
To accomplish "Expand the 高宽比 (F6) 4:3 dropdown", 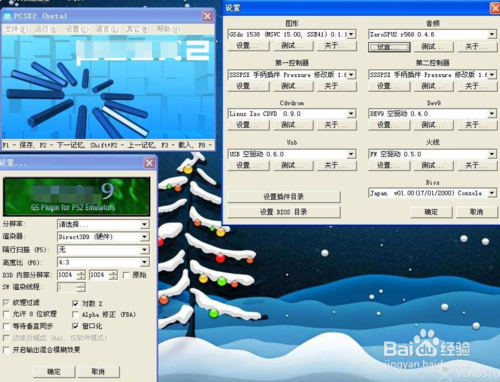I will click(x=144, y=262).
